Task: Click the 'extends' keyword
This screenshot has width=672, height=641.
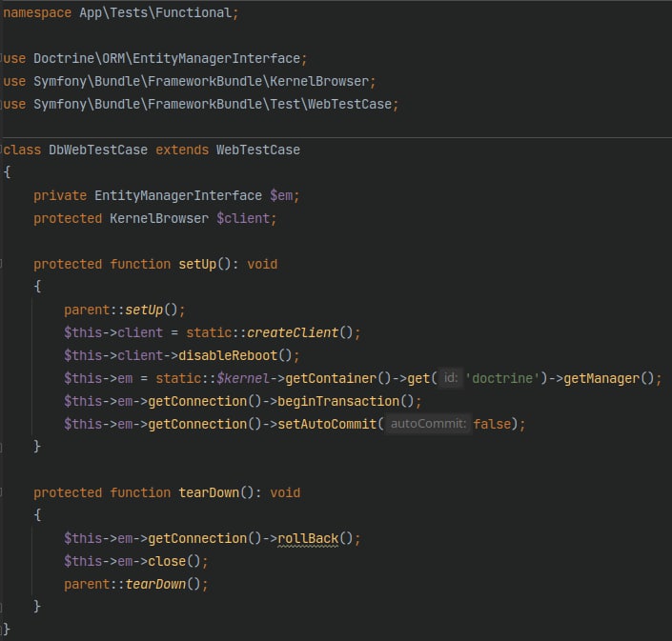Action: pos(182,150)
